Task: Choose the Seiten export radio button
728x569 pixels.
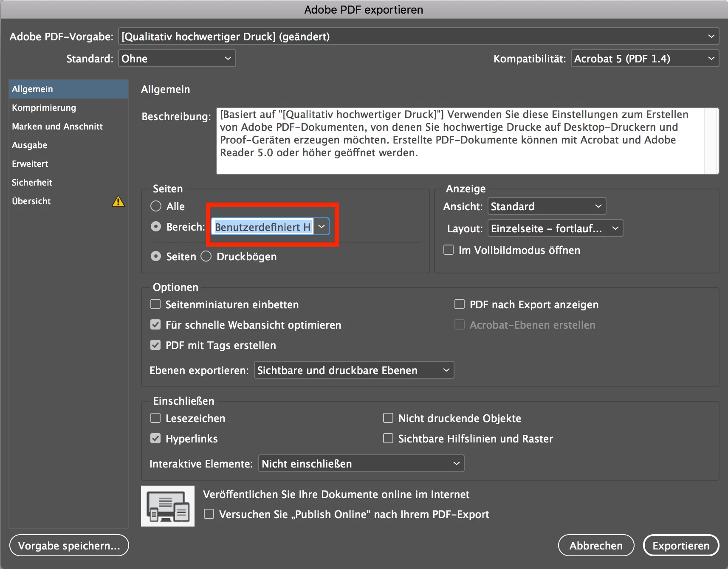Action: click(156, 256)
